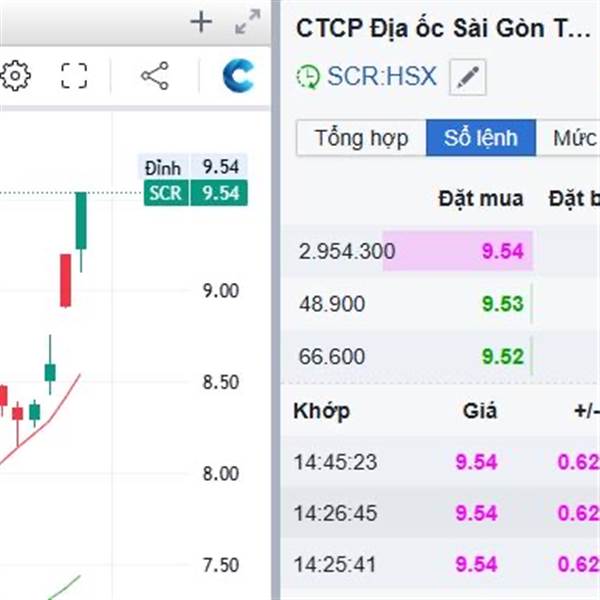
Task: Enter fullscreen mode with bracket icon
Action: pyautogui.click(x=74, y=76)
